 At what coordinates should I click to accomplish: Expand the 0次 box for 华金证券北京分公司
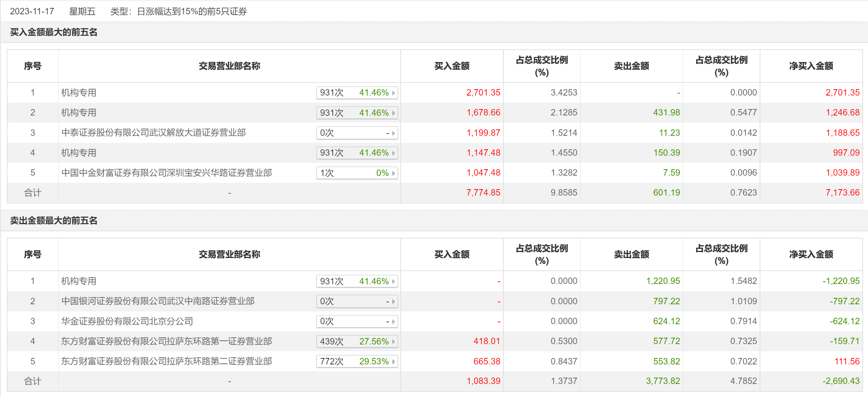point(357,322)
